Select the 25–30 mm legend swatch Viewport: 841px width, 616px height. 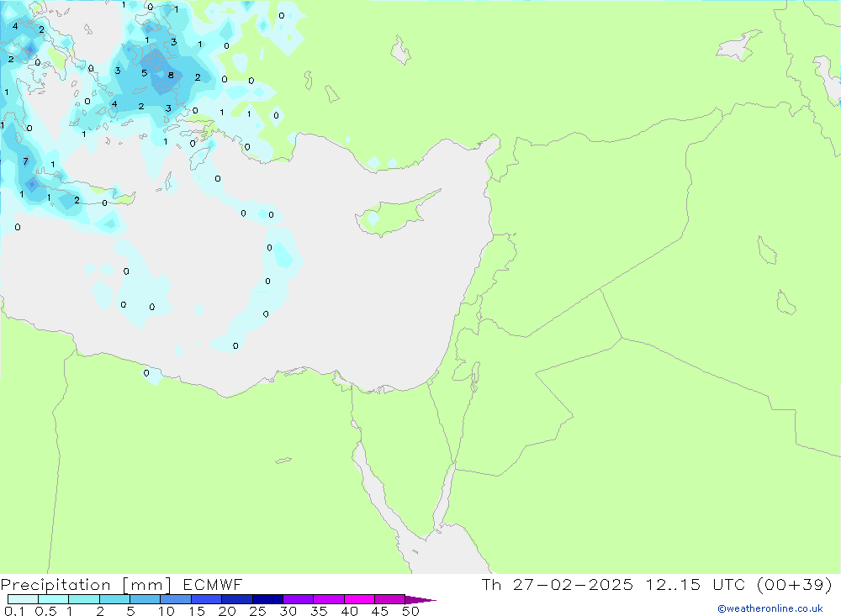[267, 599]
